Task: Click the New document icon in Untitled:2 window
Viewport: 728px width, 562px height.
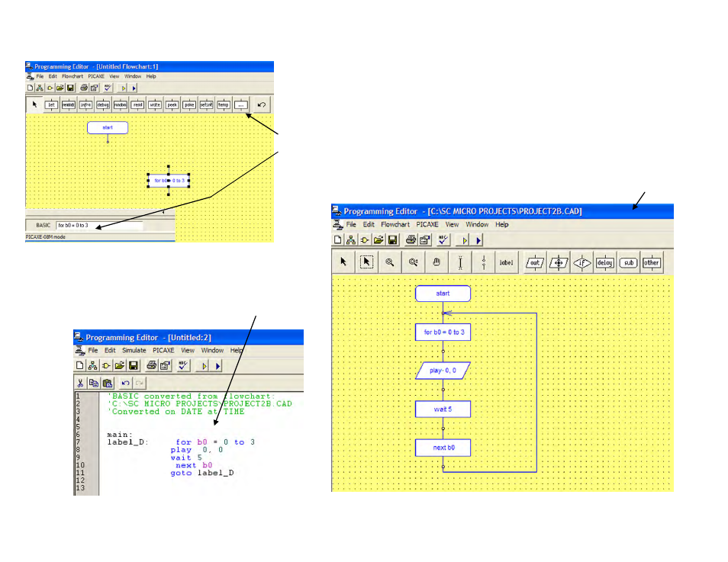Action: [x=79, y=366]
